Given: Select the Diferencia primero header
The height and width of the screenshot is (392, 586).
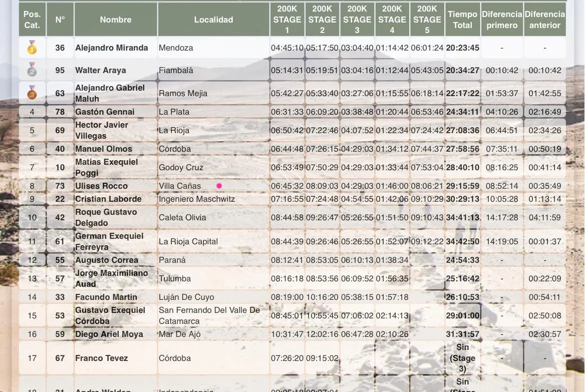Looking at the screenshot, I should tap(502, 20).
